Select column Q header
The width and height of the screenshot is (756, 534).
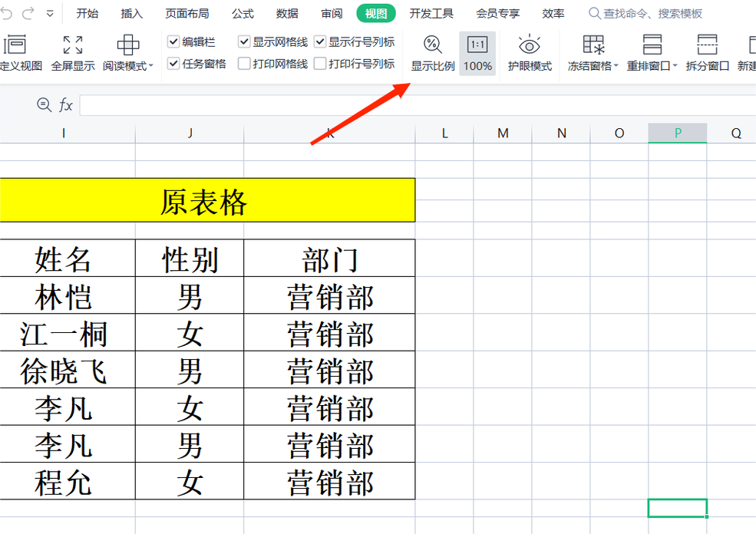pyautogui.click(x=732, y=133)
